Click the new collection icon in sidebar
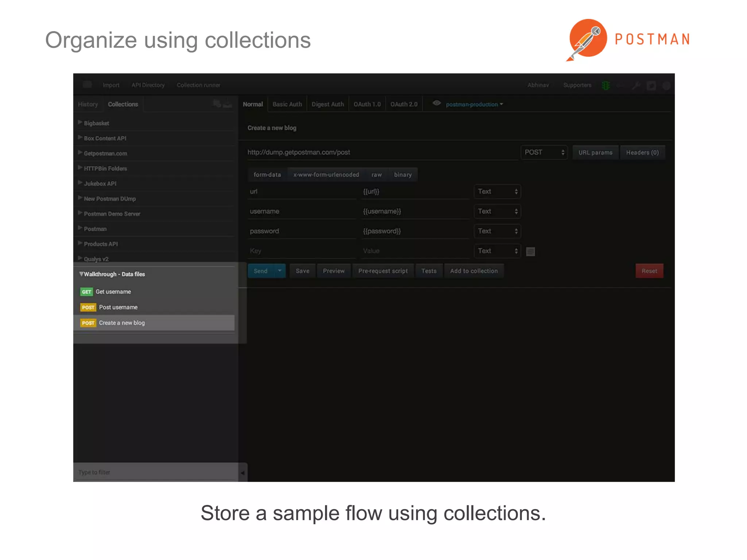 (x=217, y=104)
